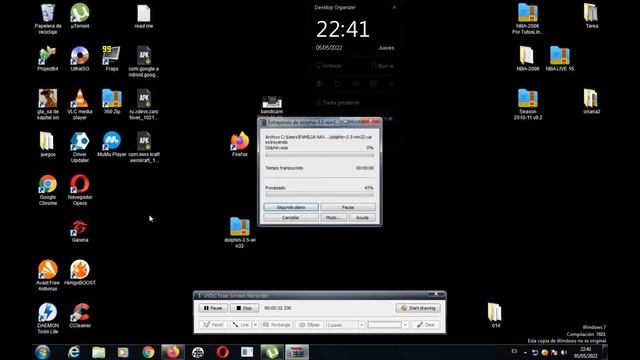Open the taskbar clock showing 22:41

pyautogui.click(x=586, y=352)
